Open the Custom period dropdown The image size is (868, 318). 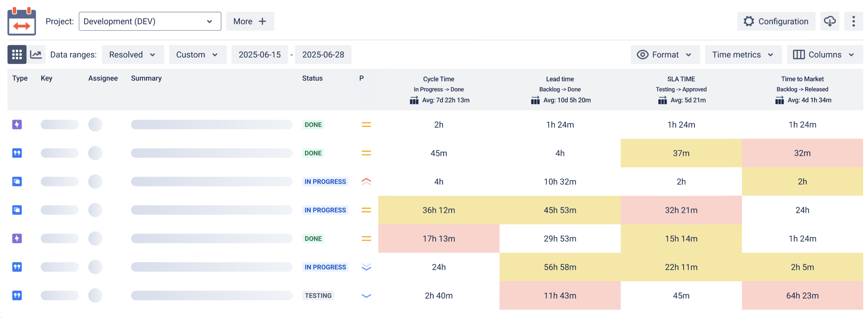click(198, 55)
